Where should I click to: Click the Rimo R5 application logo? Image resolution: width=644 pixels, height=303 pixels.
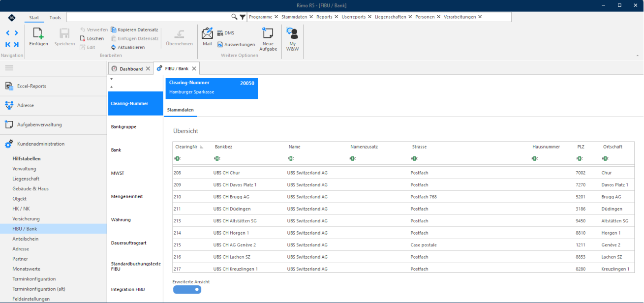pyautogui.click(x=12, y=18)
